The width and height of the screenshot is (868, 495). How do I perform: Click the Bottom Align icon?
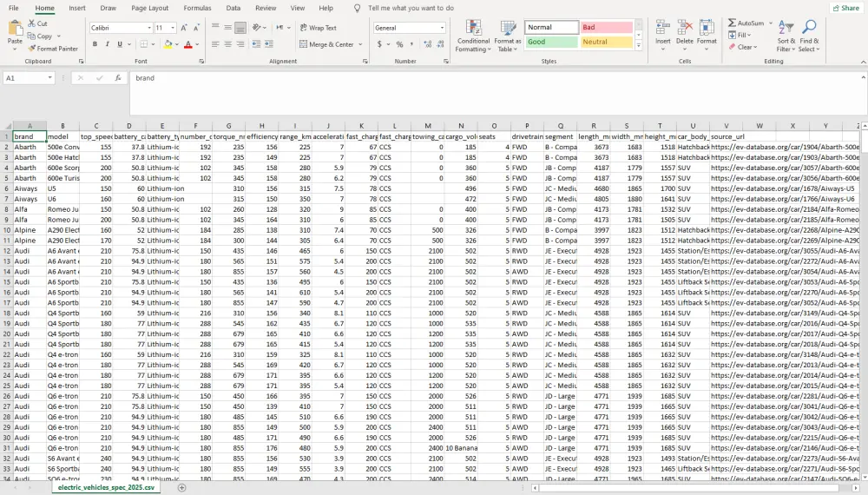click(240, 27)
